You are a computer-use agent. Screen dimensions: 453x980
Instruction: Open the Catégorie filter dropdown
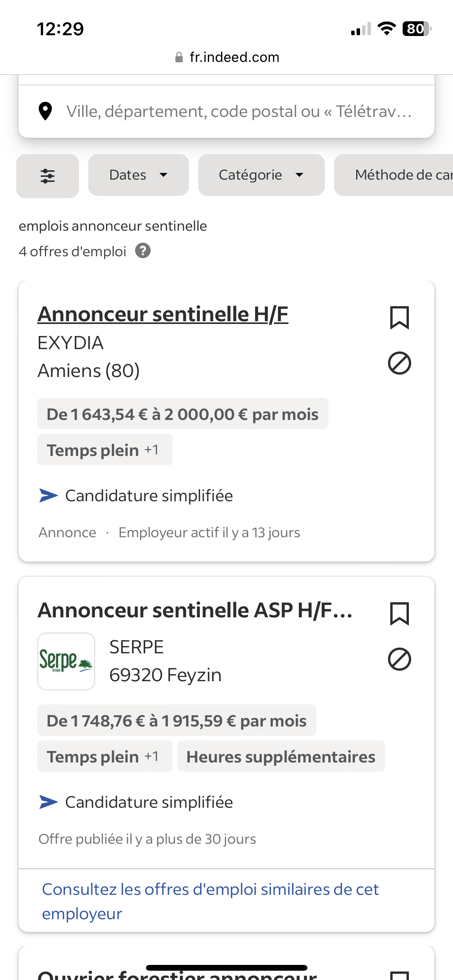[x=261, y=175]
